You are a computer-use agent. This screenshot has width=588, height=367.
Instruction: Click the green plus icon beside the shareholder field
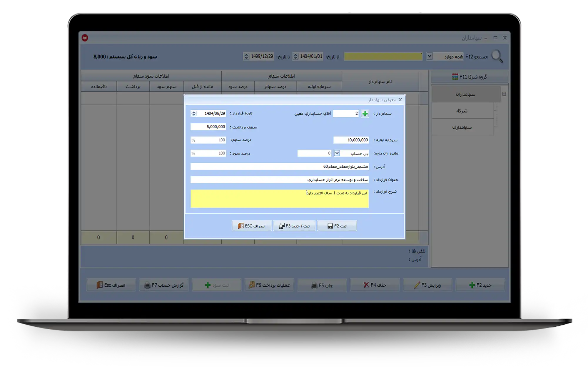[x=365, y=114]
